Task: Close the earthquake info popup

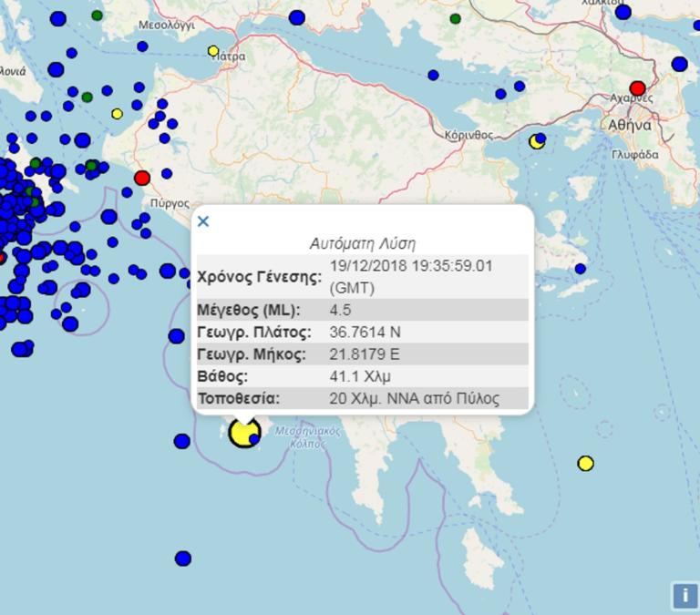Action: click(203, 221)
